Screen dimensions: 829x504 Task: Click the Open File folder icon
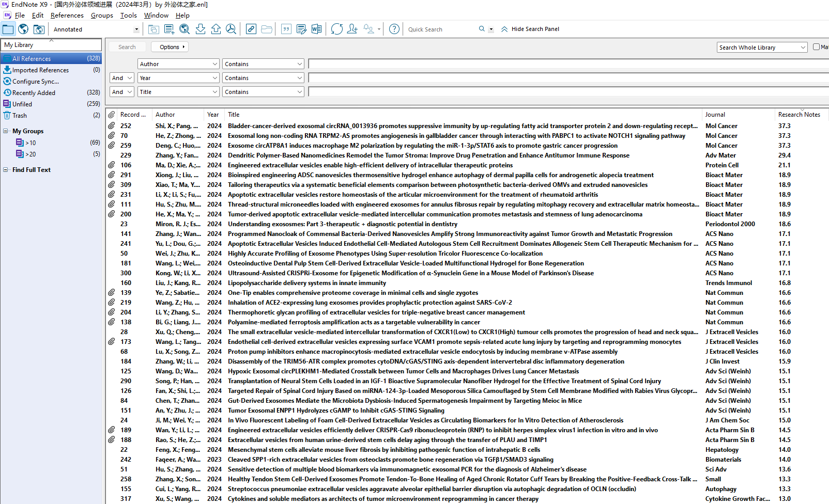[x=267, y=29]
